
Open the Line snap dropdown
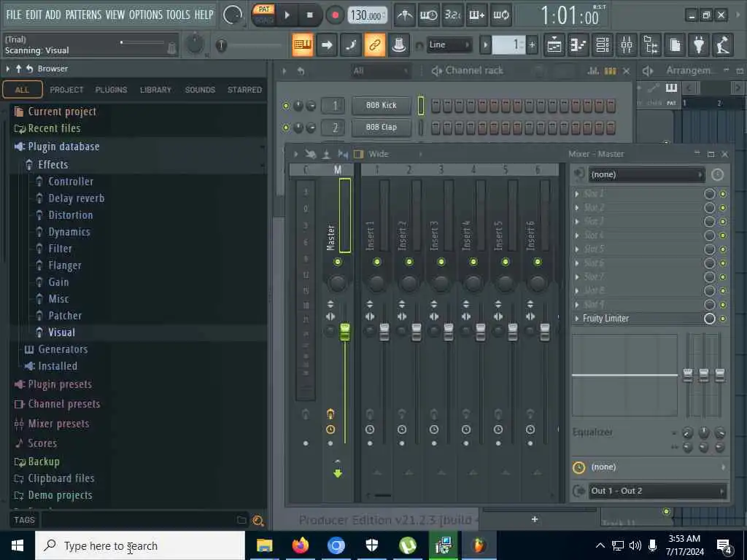click(x=449, y=44)
